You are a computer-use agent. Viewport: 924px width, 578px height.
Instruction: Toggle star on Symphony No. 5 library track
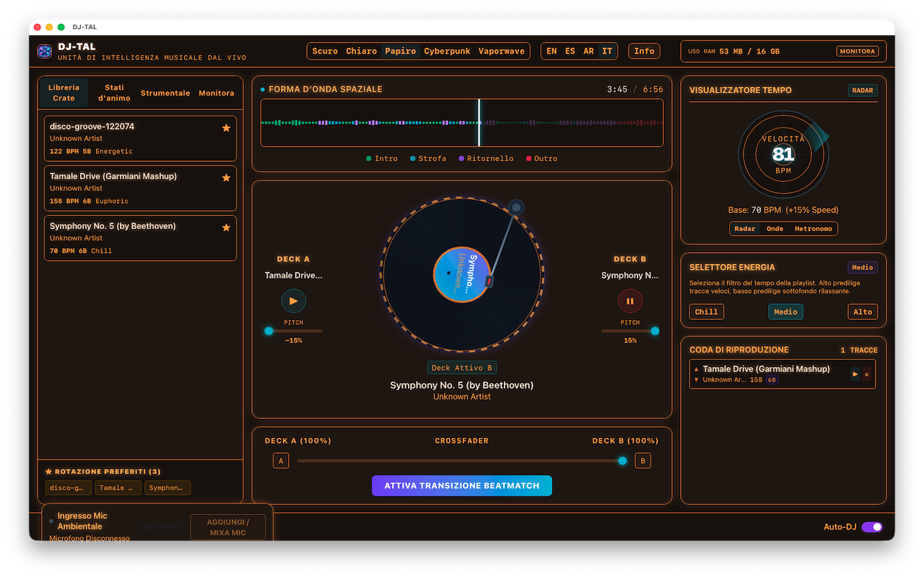coord(226,228)
